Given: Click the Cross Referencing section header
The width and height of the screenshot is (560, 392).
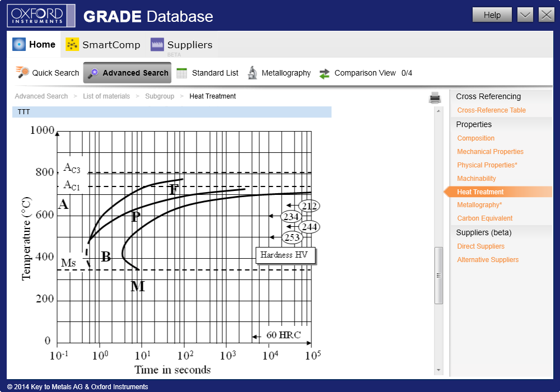Looking at the screenshot, I should click(x=488, y=96).
